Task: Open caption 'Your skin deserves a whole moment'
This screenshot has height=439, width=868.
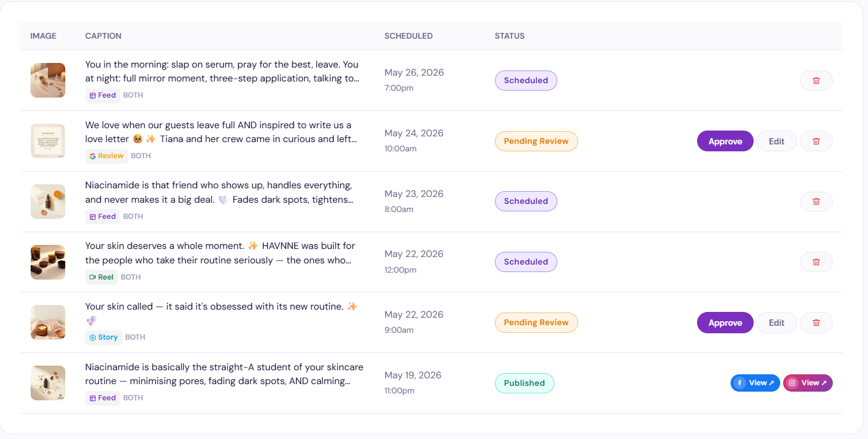Action: [220, 253]
